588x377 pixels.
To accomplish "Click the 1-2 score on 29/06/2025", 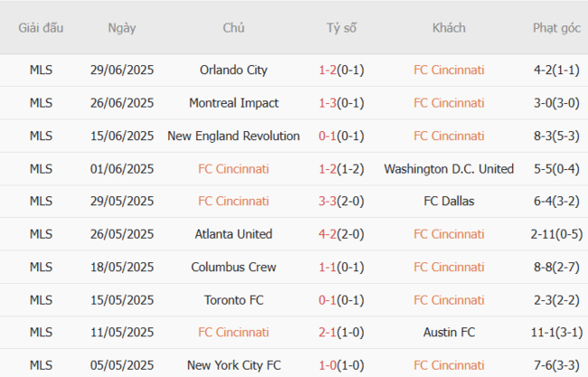I will [327, 70].
